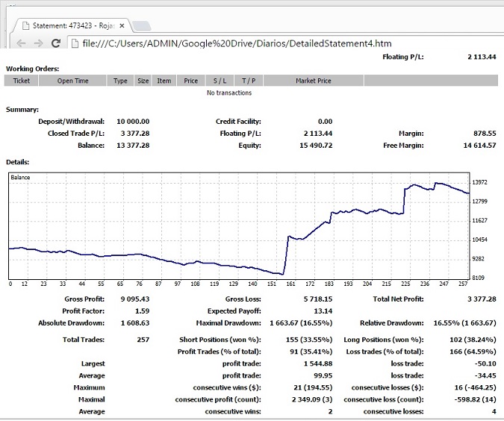Image resolution: width=504 pixels, height=421 pixels.
Task: Click the T / P column header
Action: coord(248,81)
